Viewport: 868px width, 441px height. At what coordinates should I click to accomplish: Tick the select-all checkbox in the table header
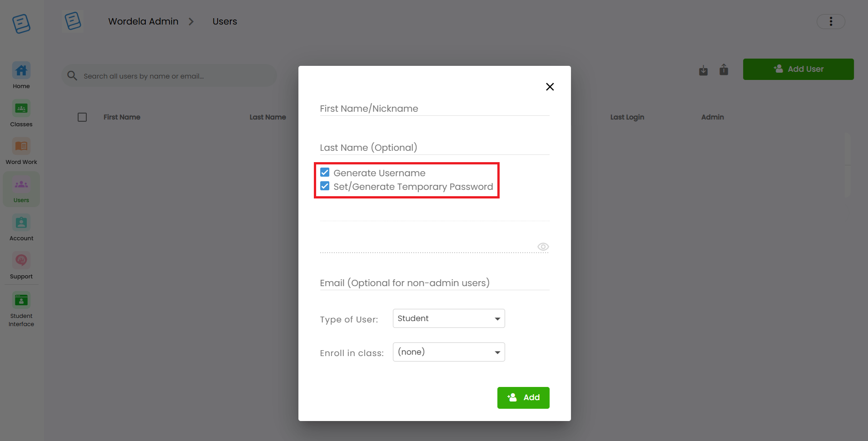tap(82, 117)
